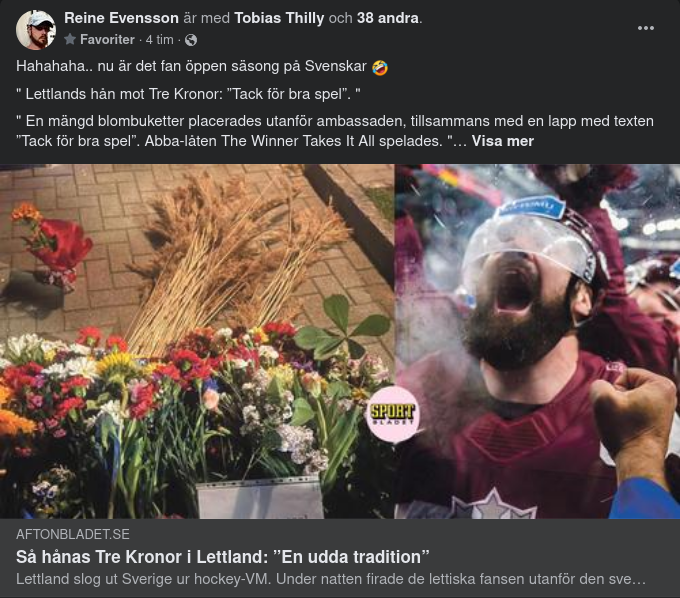Click the 4 tim post timestamp
680x598 pixels.
pyautogui.click(x=160, y=40)
